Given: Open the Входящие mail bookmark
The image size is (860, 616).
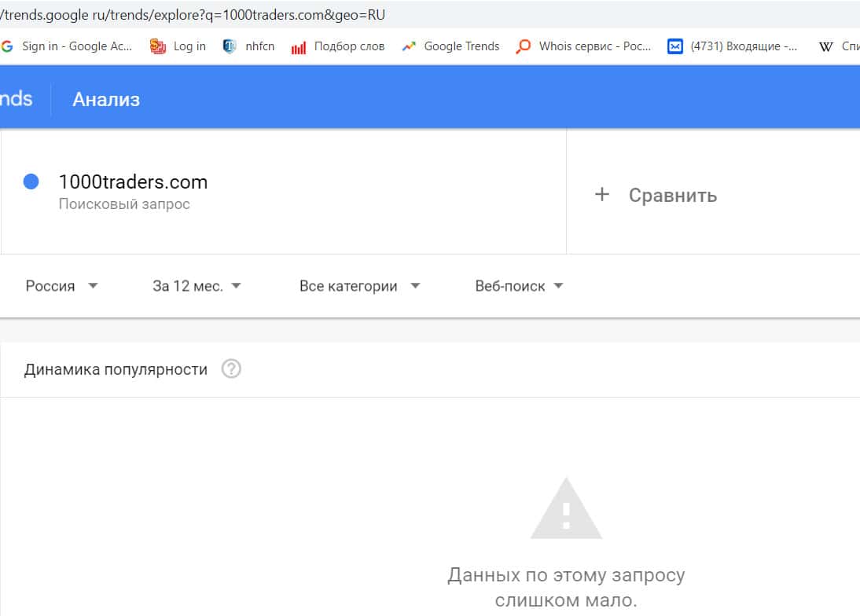Looking at the screenshot, I should [733, 46].
